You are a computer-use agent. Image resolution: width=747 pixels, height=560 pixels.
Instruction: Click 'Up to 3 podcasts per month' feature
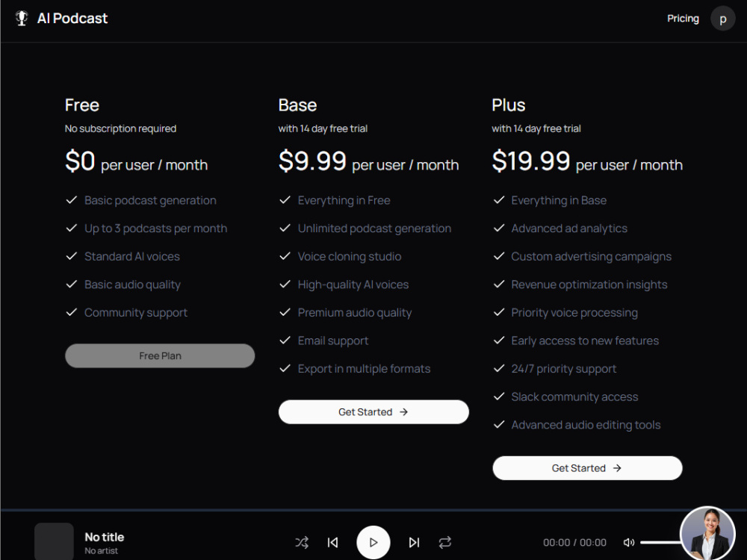tap(156, 228)
